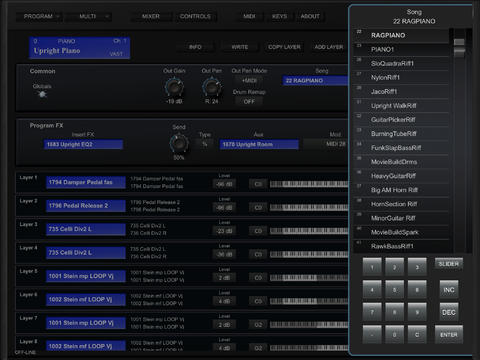Open the MULTI dropdown menu
This screenshot has width=480, height=360.
[x=89, y=16]
